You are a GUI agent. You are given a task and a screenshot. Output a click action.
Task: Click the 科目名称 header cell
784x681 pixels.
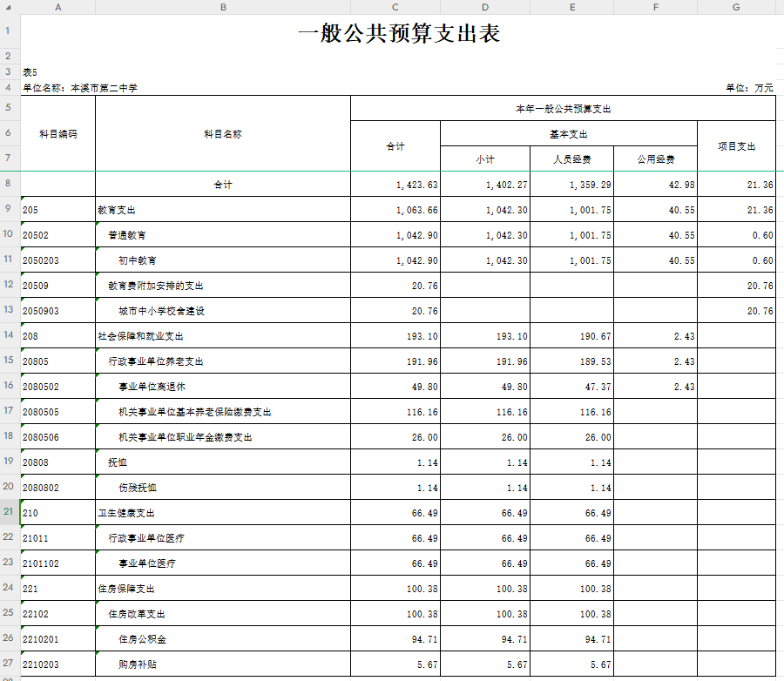click(223, 133)
